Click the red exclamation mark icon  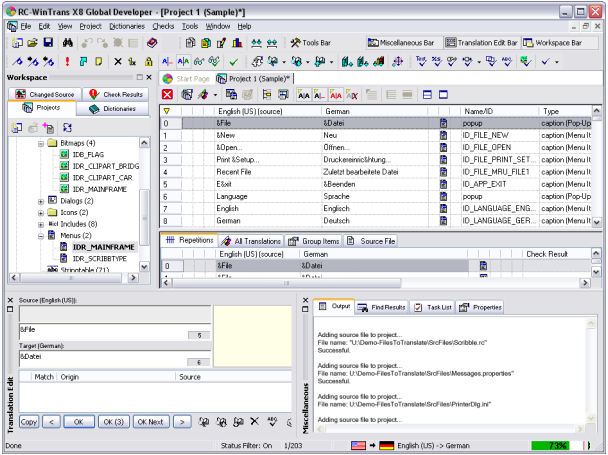67,61
